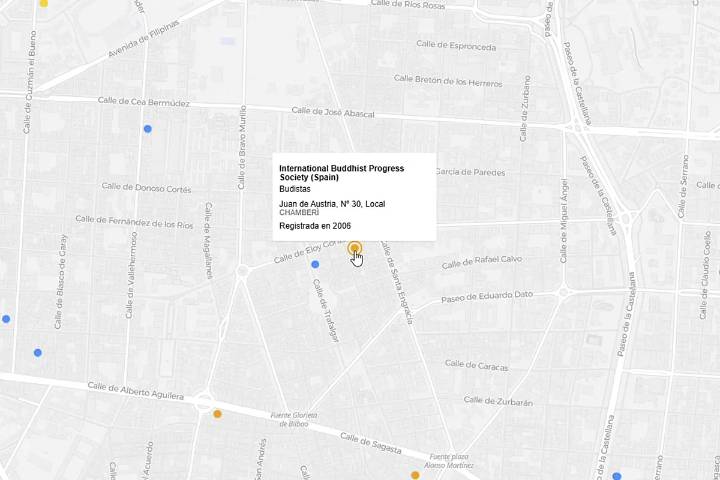720x480 pixels.
Task: Click the International Buddhist Progress Society title
Action: (341, 172)
